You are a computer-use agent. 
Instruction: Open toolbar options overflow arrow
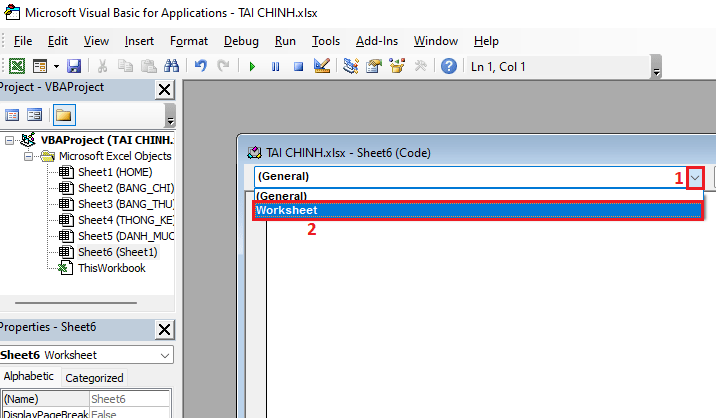pos(656,67)
